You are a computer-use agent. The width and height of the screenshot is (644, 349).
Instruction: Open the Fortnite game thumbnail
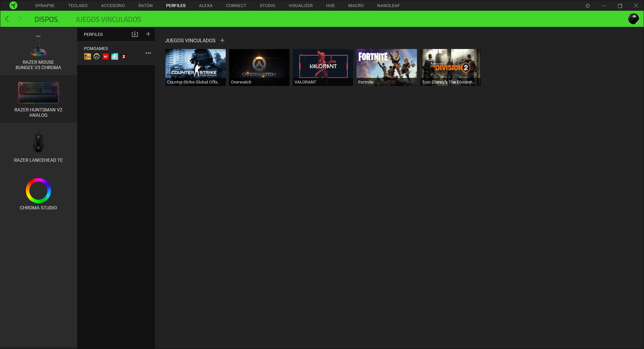click(x=387, y=67)
